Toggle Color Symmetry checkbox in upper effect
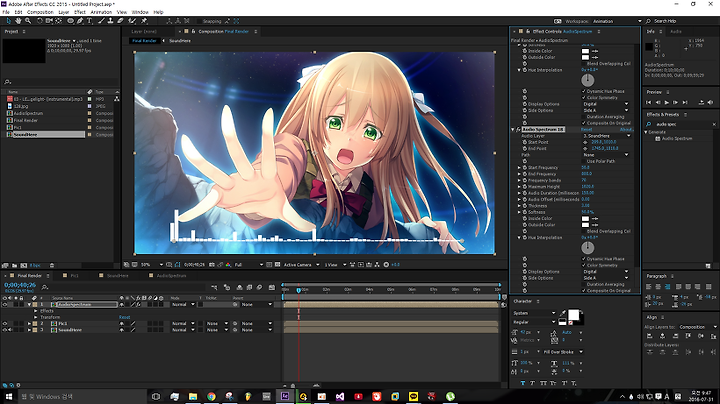The height and width of the screenshot is (404, 720). pos(584,98)
